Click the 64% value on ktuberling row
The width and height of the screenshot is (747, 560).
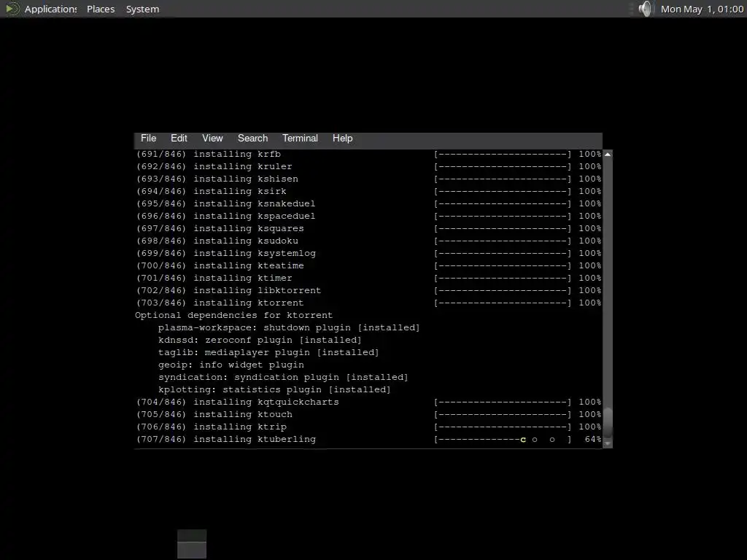pos(593,439)
